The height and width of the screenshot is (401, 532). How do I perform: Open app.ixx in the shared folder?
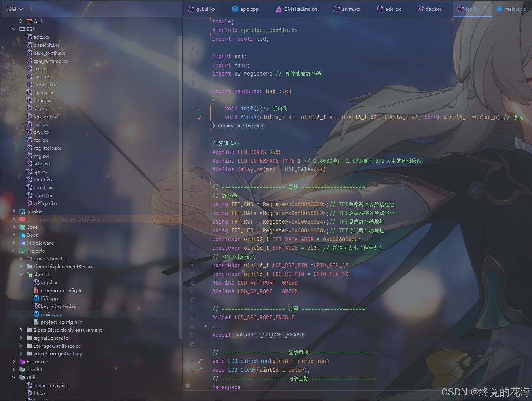[49, 282]
